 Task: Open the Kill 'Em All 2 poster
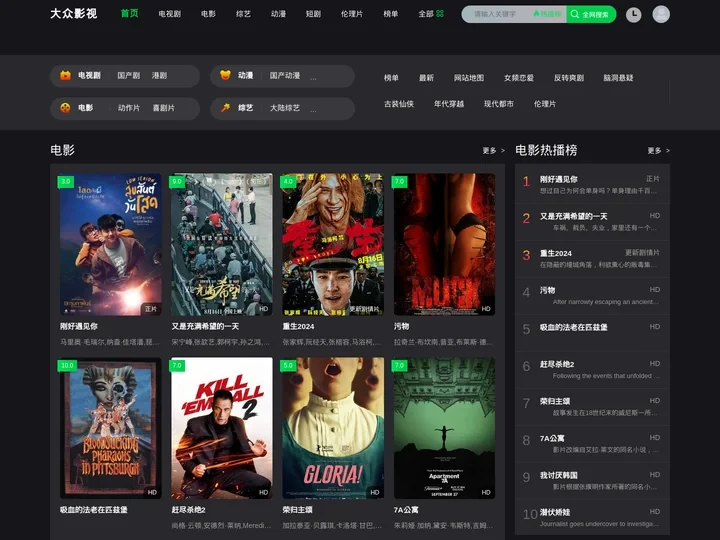pyautogui.click(x=222, y=428)
